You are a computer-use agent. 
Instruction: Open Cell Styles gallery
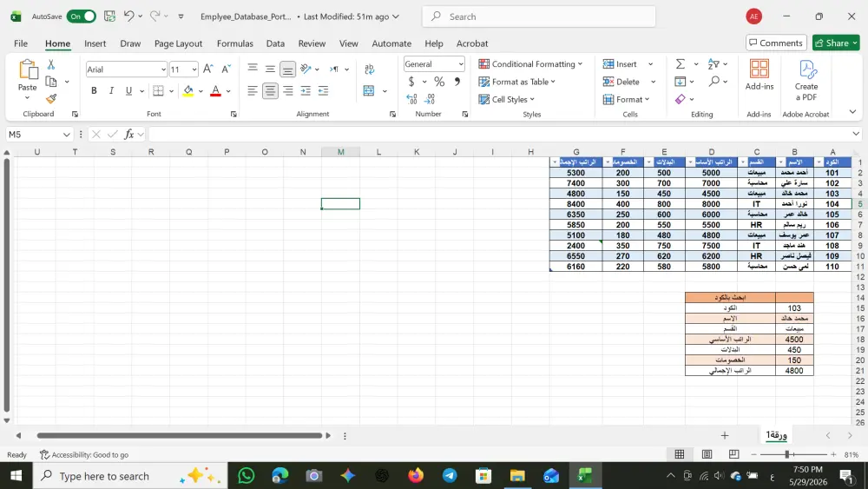point(507,100)
